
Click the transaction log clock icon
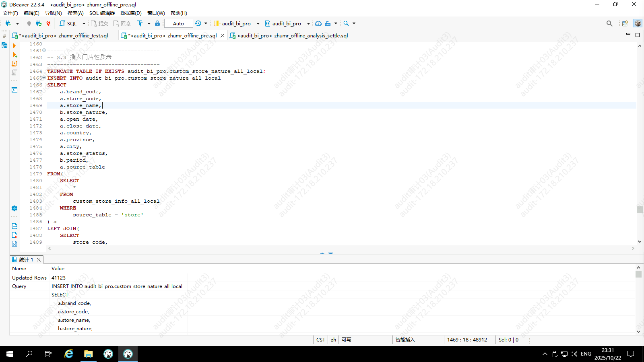(x=198, y=24)
